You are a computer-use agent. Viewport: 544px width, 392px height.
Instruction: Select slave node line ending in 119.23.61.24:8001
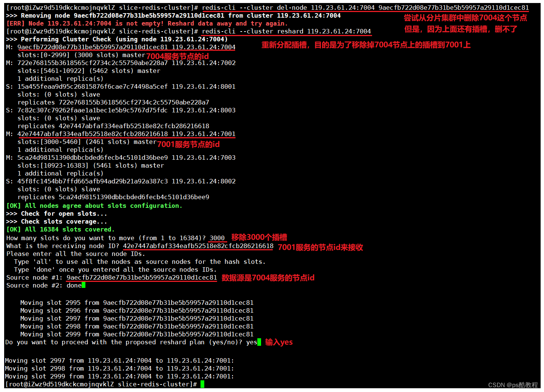pyautogui.click(x=121, y=86)
